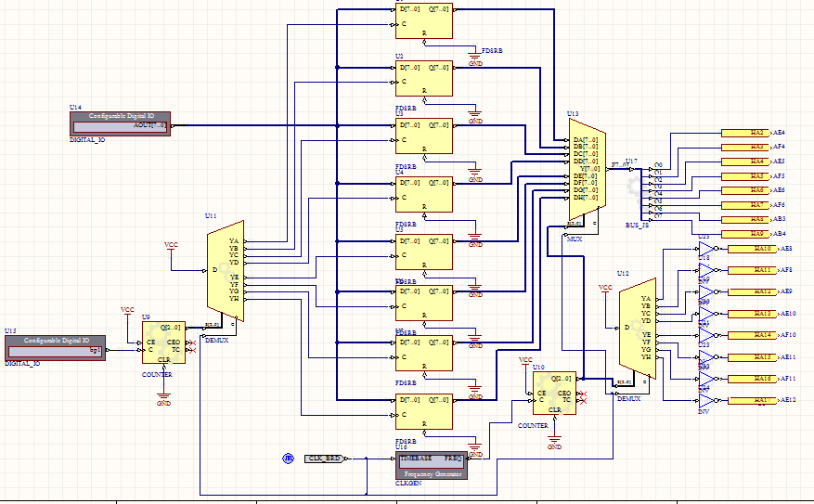
Task: Click the round probe marker beside CLK_BRD
Action: tap(288, 459)
